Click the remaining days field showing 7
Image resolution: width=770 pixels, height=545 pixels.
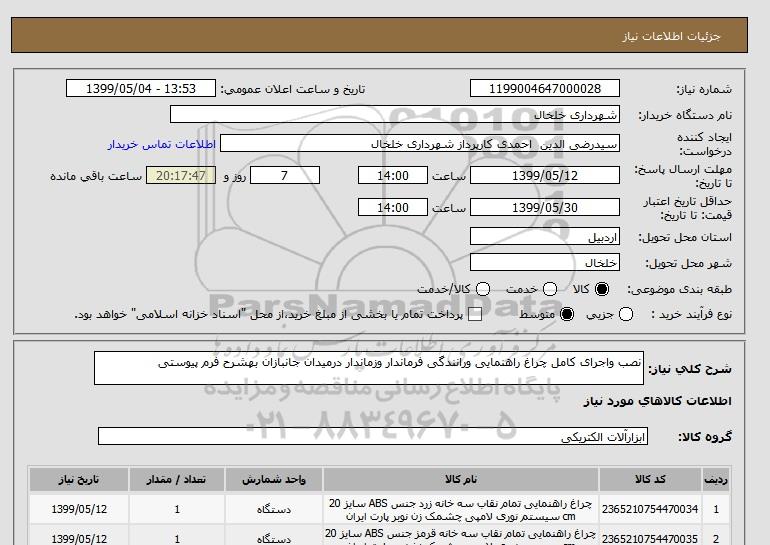(285, 175)
